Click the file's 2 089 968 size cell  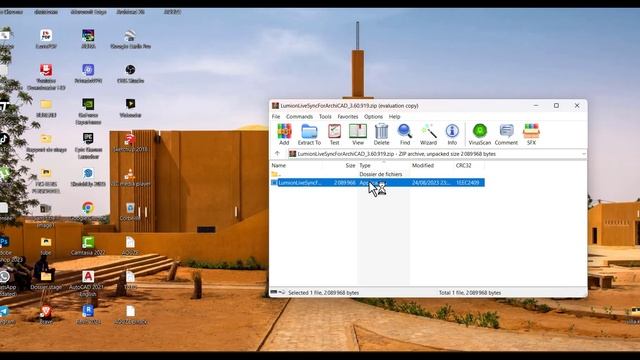click(344, 182)
